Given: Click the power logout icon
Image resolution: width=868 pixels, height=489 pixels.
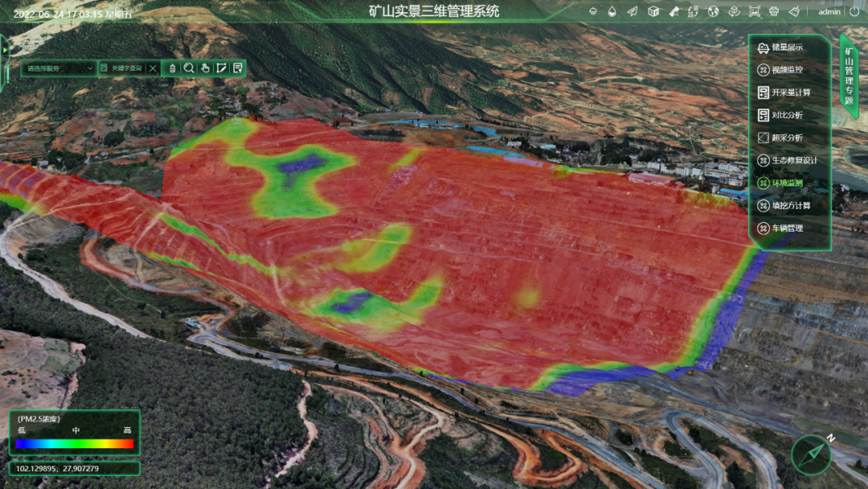Looking at the screenshot, I should tap(854, 11).
